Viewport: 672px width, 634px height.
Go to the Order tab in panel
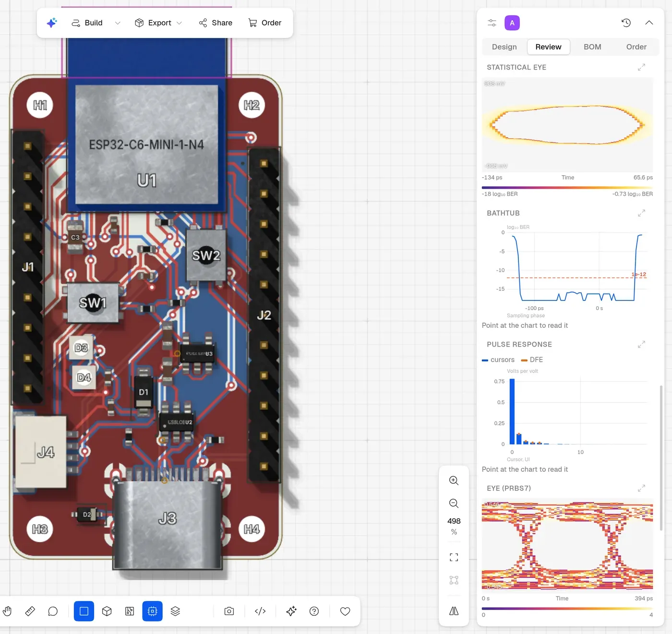coord(636,47)
